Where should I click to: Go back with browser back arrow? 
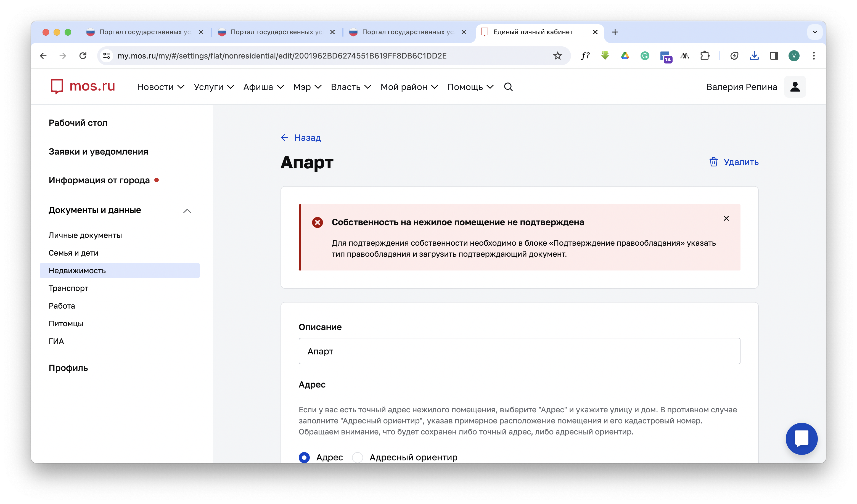click(43, 56)
